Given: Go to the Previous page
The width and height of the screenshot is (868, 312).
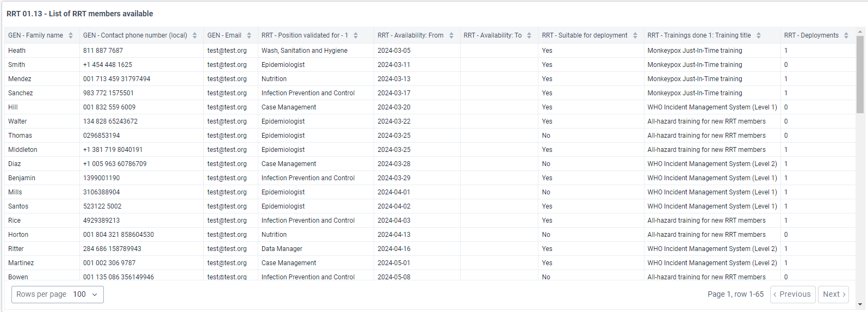Looking at the screenshot, I should (x=792, y=294).
